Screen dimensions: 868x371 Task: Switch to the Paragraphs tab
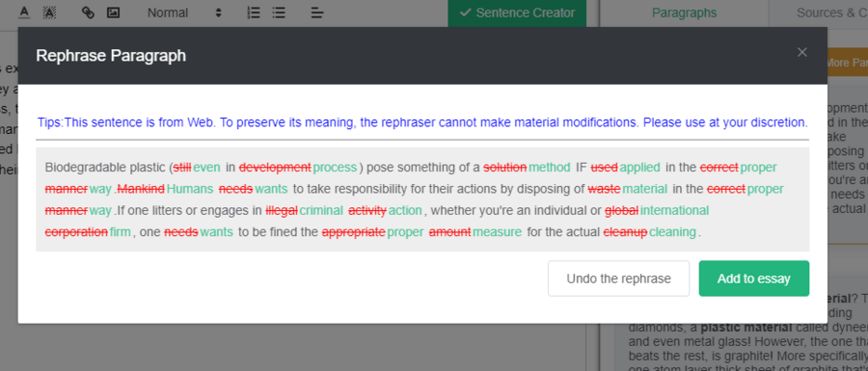[684, 13]
